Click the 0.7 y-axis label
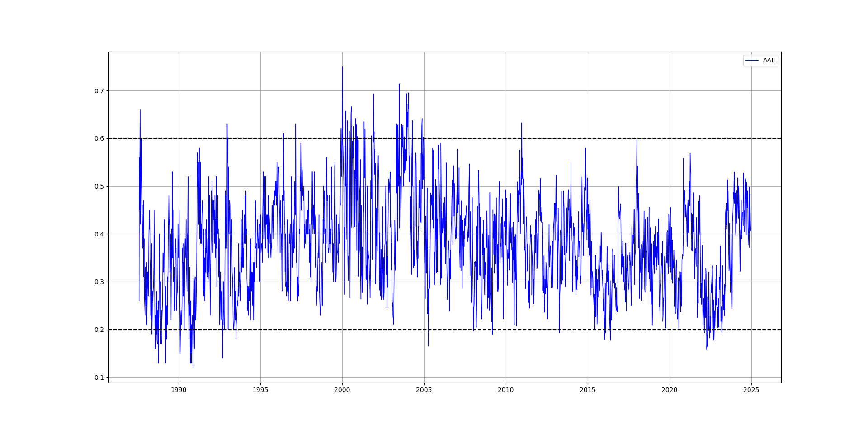 pyautogui.click(x=99, y=91)
